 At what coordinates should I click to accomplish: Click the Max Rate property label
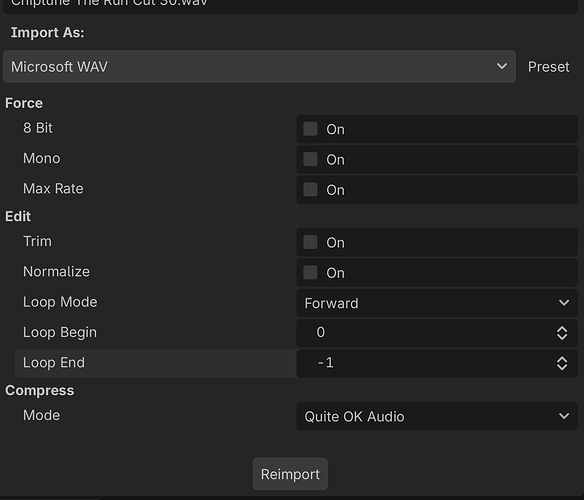53,189
